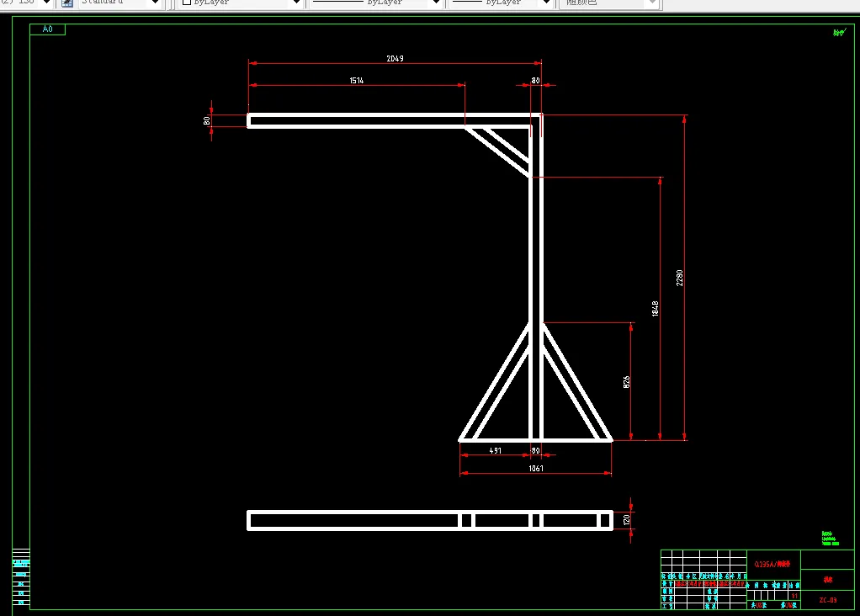Open the 随颜色 plot style dropdown
The height and width of the screenshot is (616, 860).
point(652,3)
